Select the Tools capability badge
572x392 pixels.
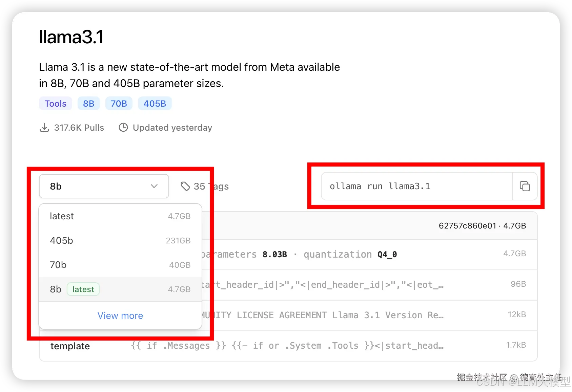click(x=55, y=103)
